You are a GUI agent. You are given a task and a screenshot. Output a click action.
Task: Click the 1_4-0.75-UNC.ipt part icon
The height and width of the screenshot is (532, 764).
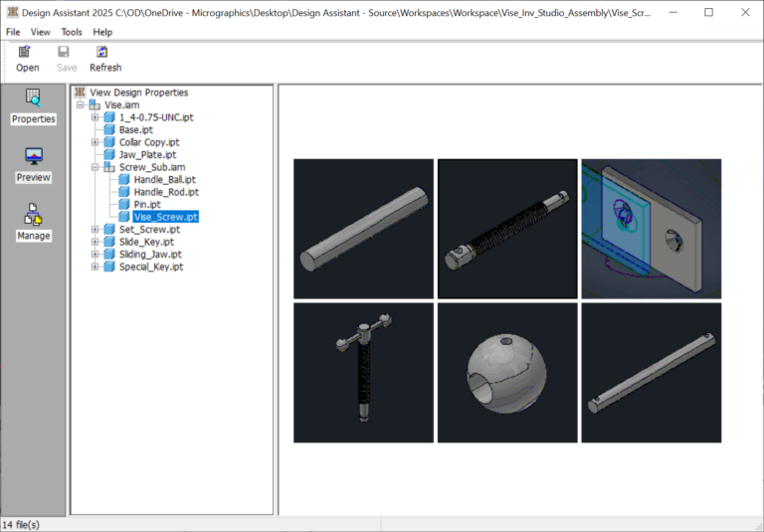[x=109, y=117]
